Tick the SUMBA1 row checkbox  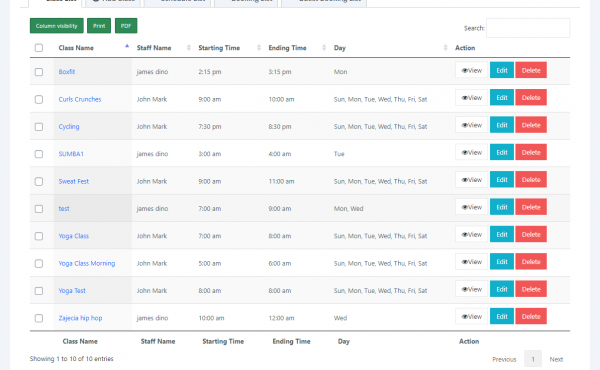pyautogui.click(x=39, y=154)
